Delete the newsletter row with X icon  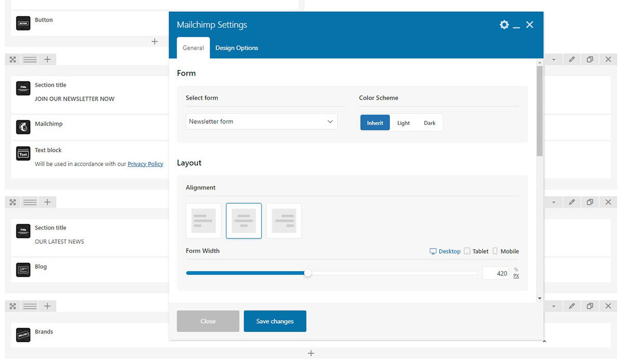[608, 60]
